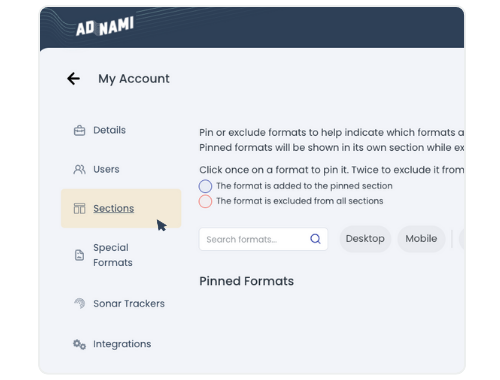Screen dimensions: 500x380
Task: Focus the Search formats input field
Action: tap(263, 239)
